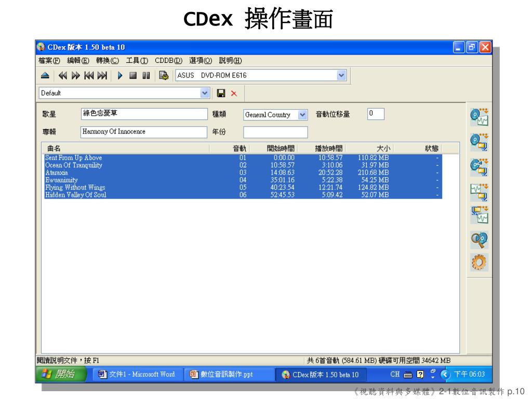Sort by 音軌 column header
The height and width of the screenshot is (399, 532).
[x=229, y=148]
